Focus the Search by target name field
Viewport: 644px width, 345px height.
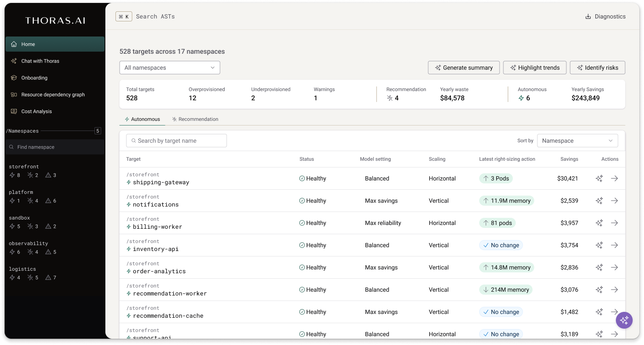176,141
